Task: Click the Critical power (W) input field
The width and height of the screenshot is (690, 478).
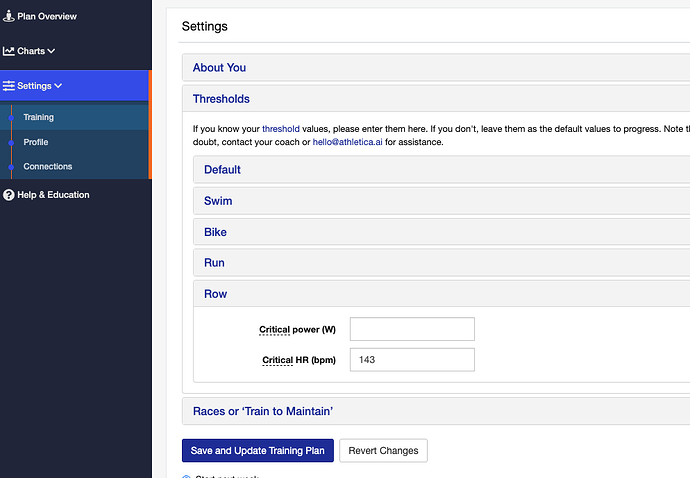Action: 412,329
